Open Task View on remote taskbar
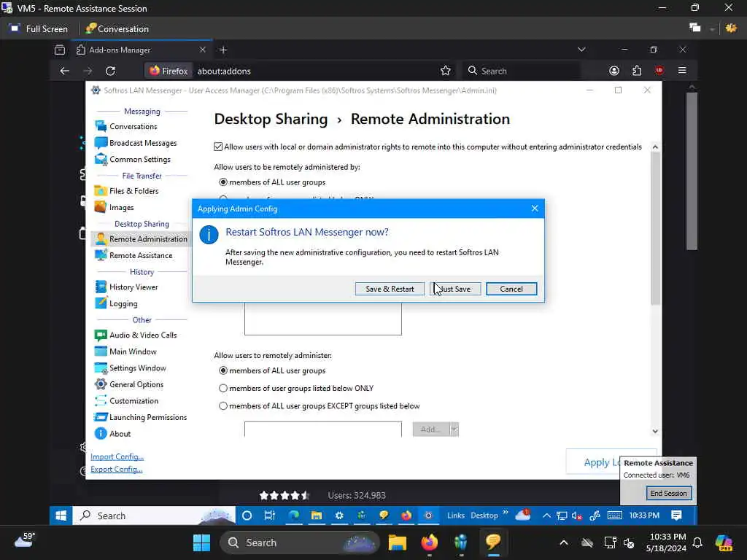747x560 pixels. click(x=270, y=516)
